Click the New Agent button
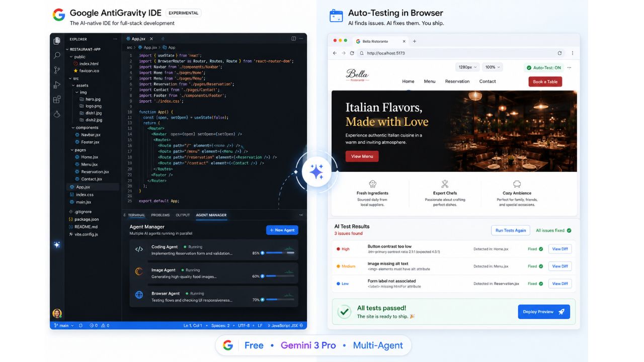This screenshot has width=644, height=362. pos(282,230)
